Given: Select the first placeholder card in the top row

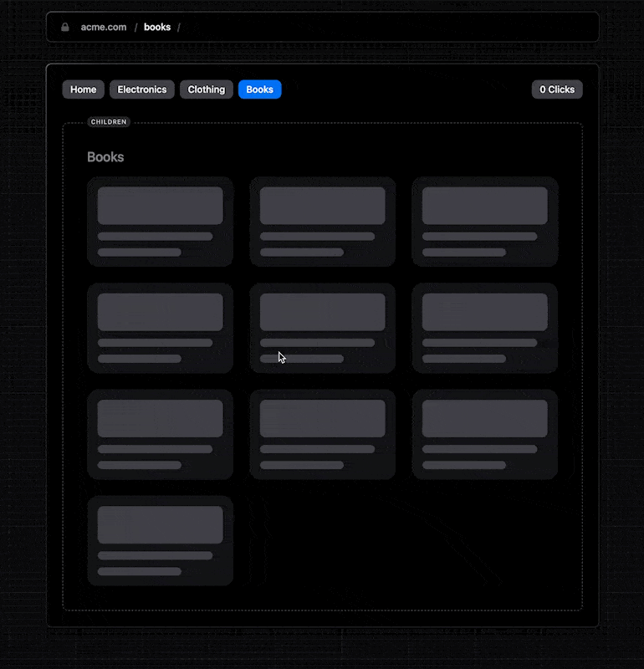Looking at the screenshot, I should (160, 222).
